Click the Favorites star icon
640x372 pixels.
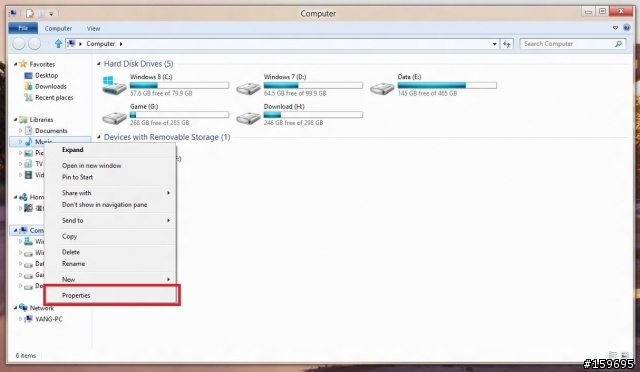tap(23, 64)
